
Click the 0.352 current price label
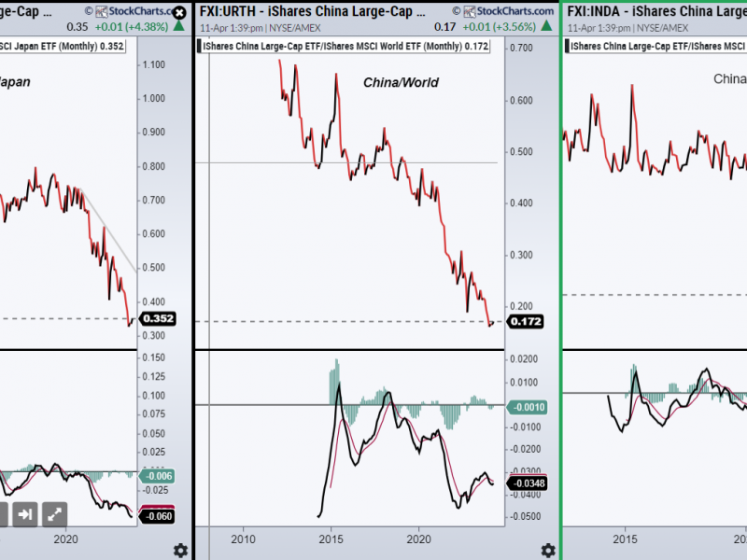pyautogui.click(x=157, y=318)
